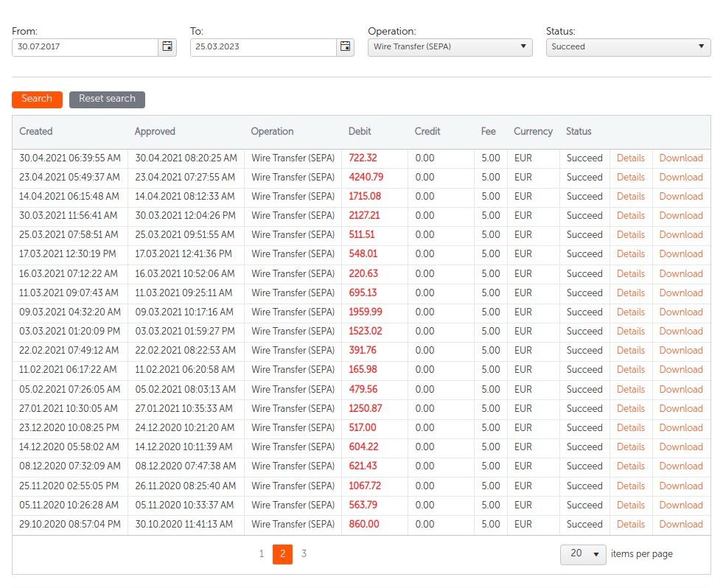Go to page 3 of results

point(304,554)
